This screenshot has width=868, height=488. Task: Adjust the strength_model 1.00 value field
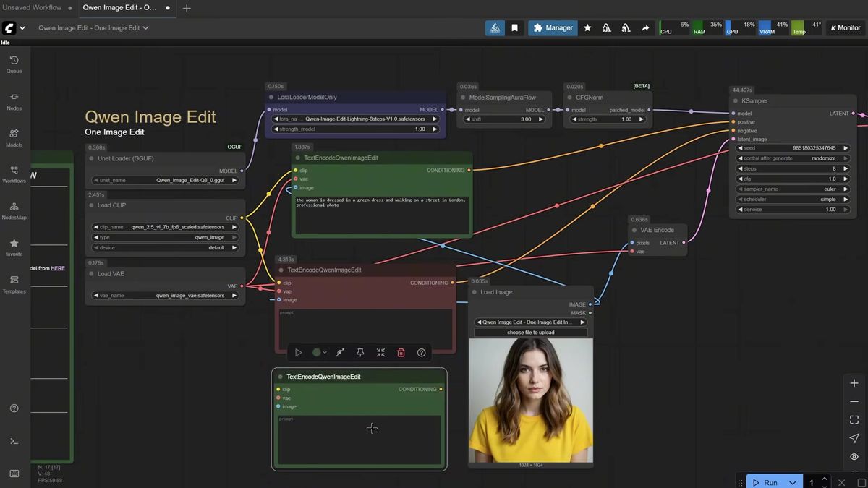[354, 129]
